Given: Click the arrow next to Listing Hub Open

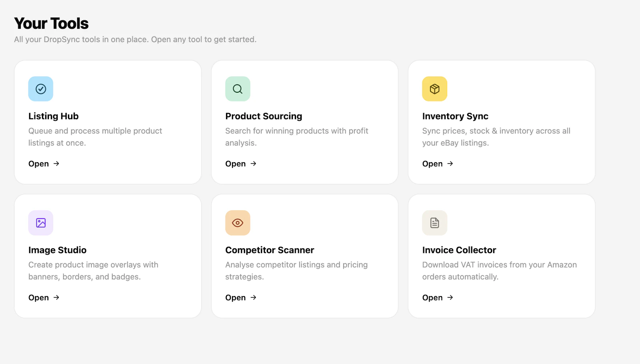Looking at the screenshot, I should point(56,163).
